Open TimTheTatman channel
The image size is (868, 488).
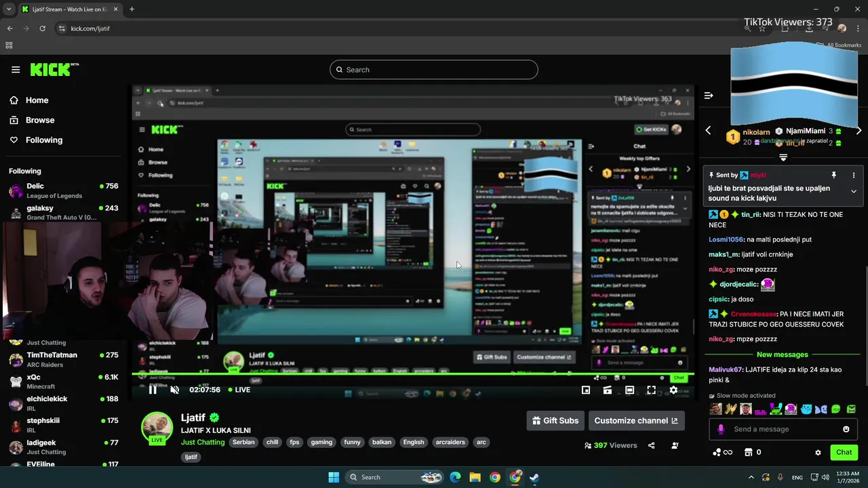click(63, 359)
